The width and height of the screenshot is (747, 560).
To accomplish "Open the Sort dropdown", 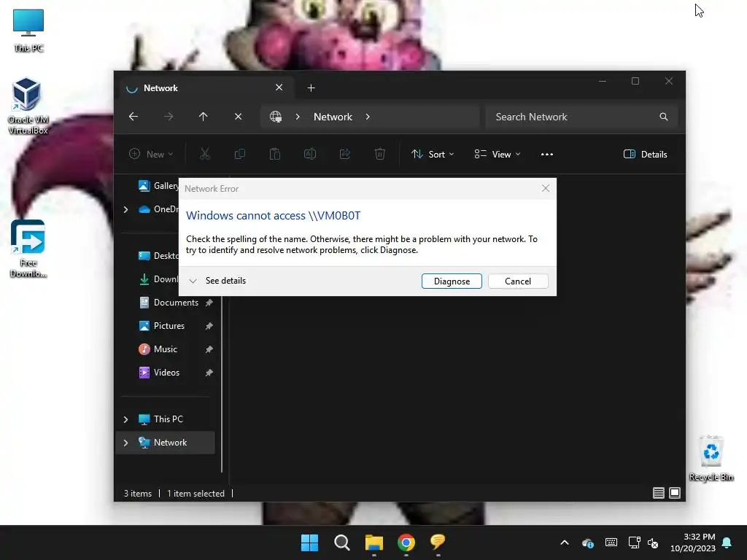I will point(433,155).
